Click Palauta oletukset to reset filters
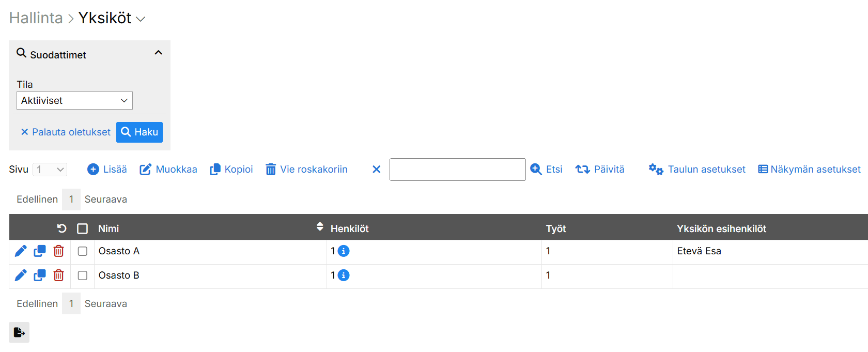The width and height of the screenshot is (868, 352). 66,132
